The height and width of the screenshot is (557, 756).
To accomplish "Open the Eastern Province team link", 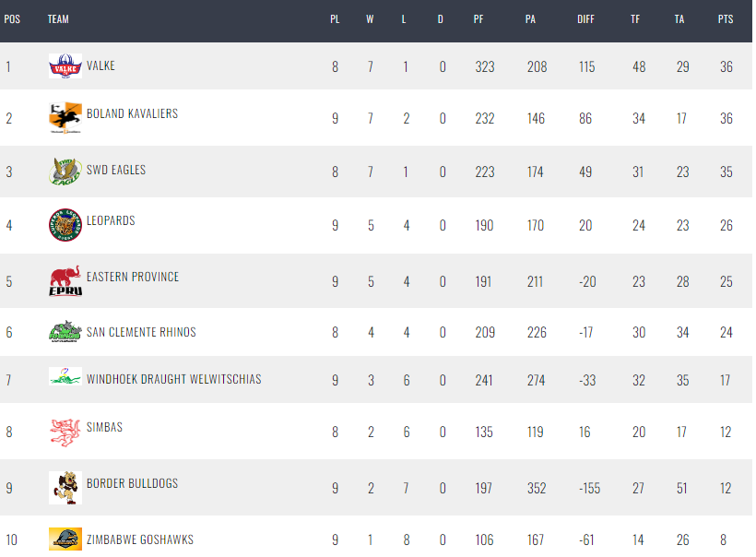I will coord(133,277).
